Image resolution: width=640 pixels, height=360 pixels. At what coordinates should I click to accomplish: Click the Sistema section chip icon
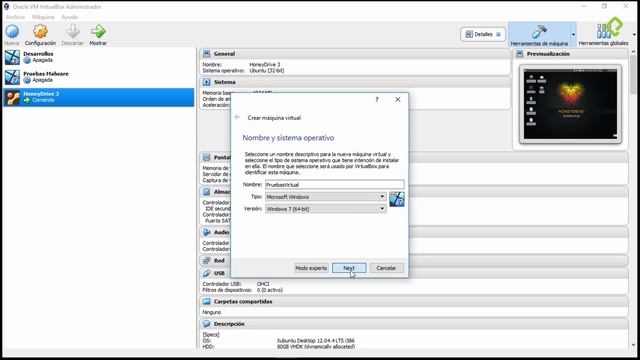[x=207, y=82]
